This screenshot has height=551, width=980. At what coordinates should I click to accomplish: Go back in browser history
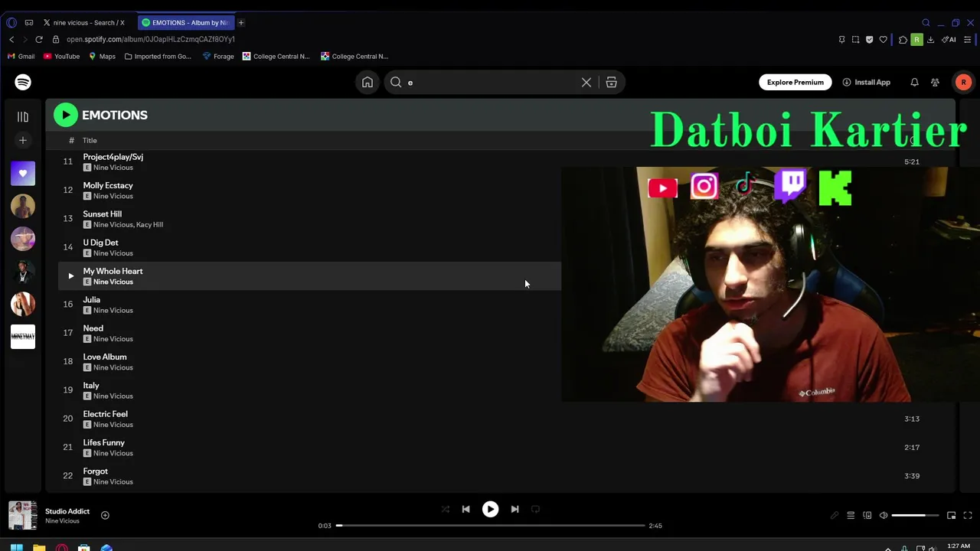tap(11, 39)
